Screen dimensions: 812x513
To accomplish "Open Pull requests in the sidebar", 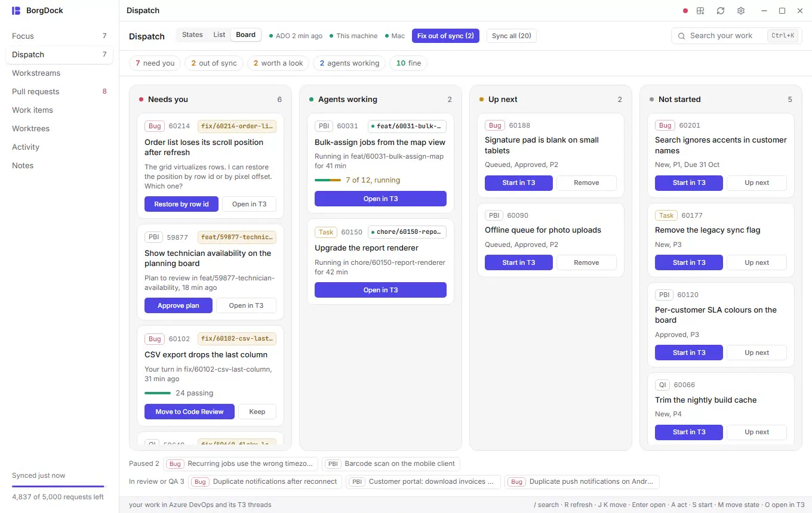I will [59, 91].
